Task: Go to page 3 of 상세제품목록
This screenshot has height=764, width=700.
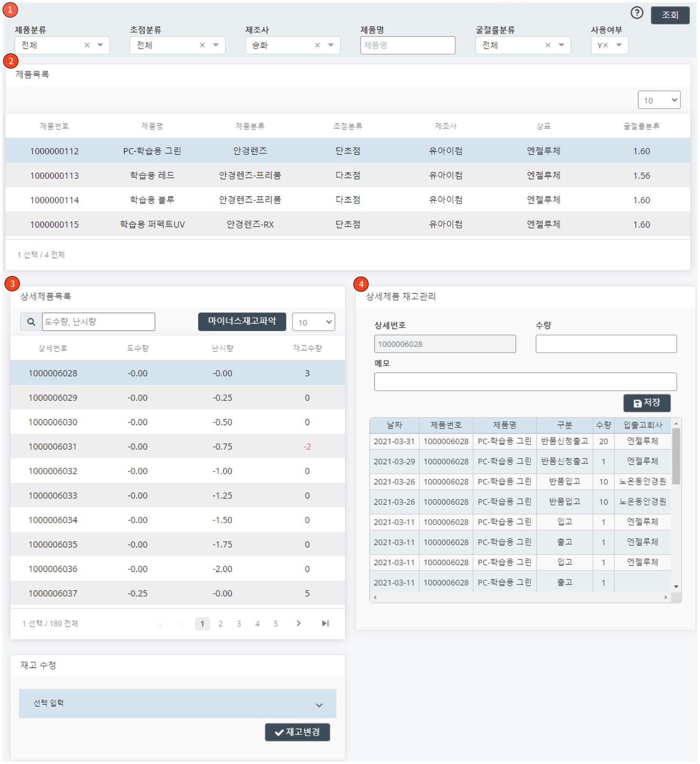Action: (x=239, y=624)
